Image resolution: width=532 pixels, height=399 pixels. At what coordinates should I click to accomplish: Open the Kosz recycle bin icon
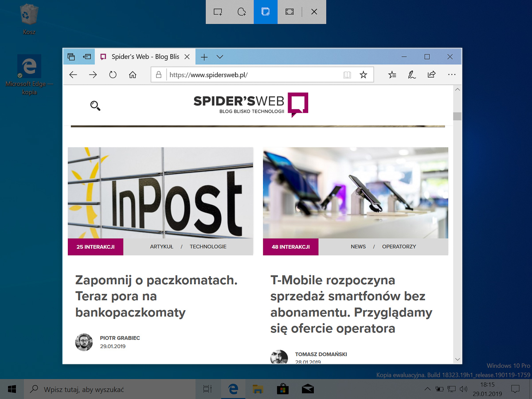29,20
